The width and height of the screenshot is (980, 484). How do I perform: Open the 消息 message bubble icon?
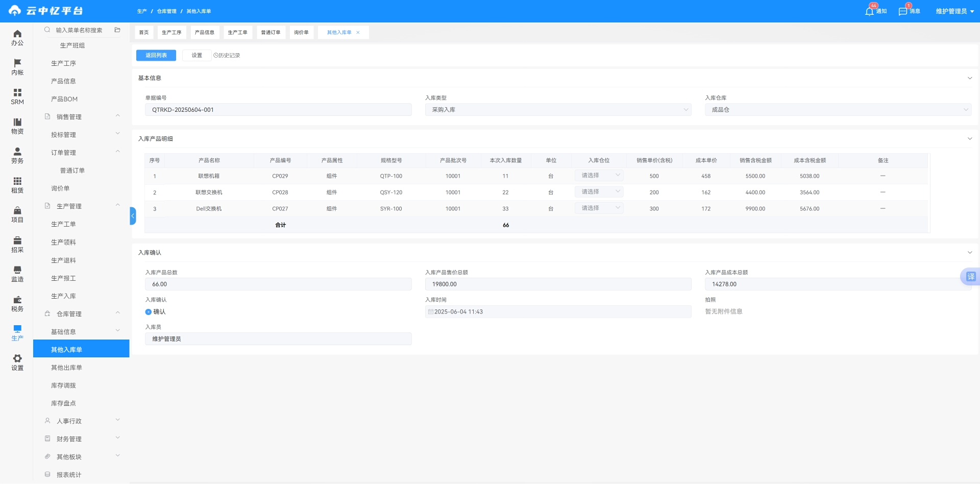pyautogui.click(x=903, y=11)
